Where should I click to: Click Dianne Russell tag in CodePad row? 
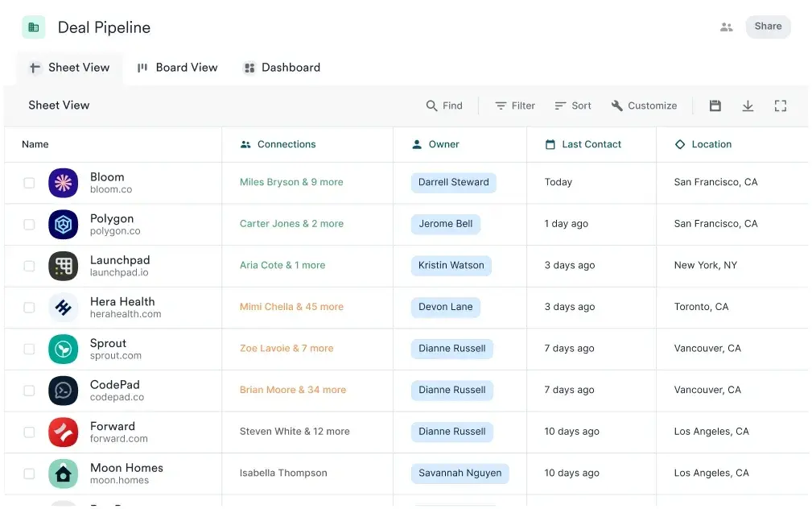[x=452, y=391]
